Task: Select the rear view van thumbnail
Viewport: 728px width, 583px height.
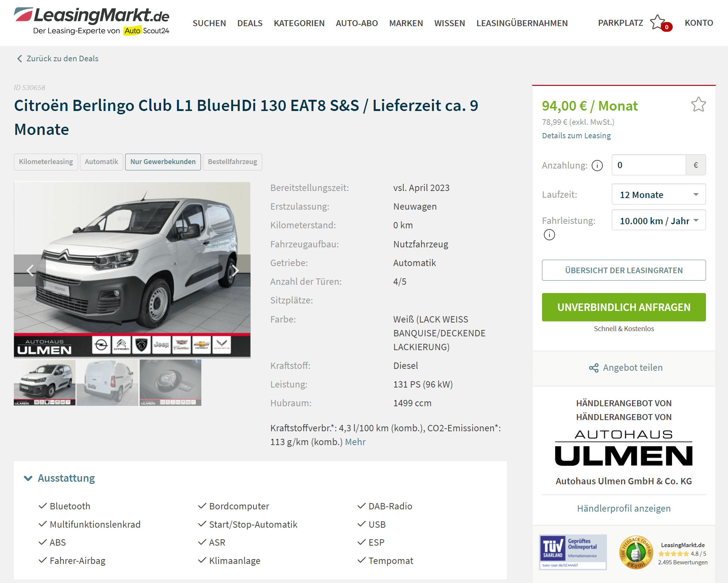Action: click(108, 383)
